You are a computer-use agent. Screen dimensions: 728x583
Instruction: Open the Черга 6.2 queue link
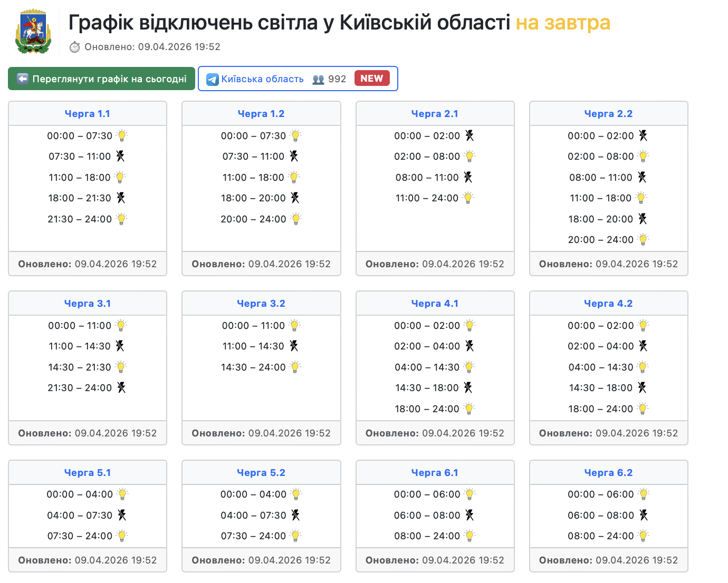click(608, 473)
